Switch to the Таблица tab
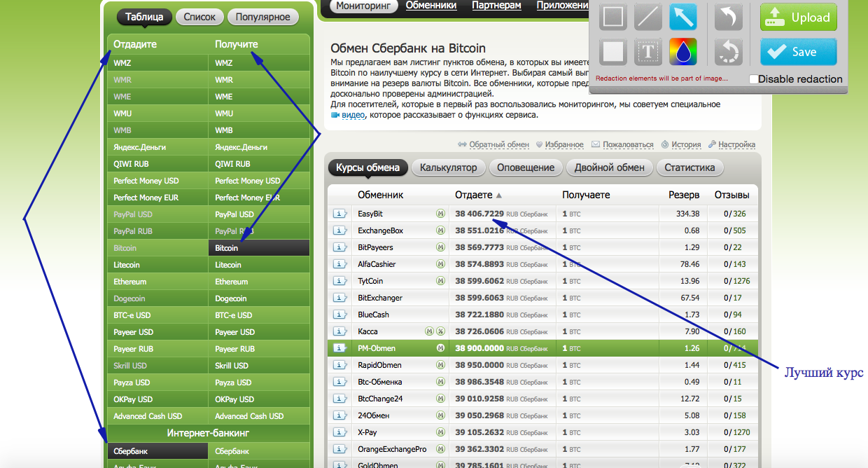This screenshot has width=868, height=468. point(144,17)
